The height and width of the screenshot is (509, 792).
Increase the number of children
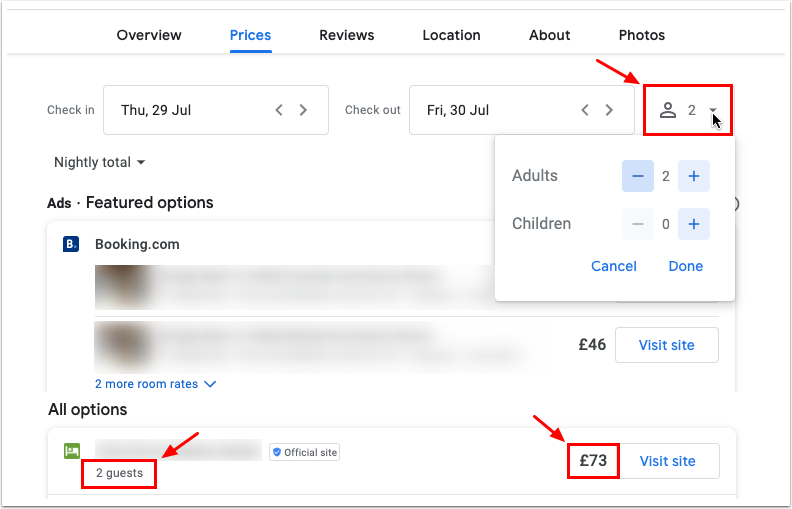pyautogui.click(x=694, y=224)
